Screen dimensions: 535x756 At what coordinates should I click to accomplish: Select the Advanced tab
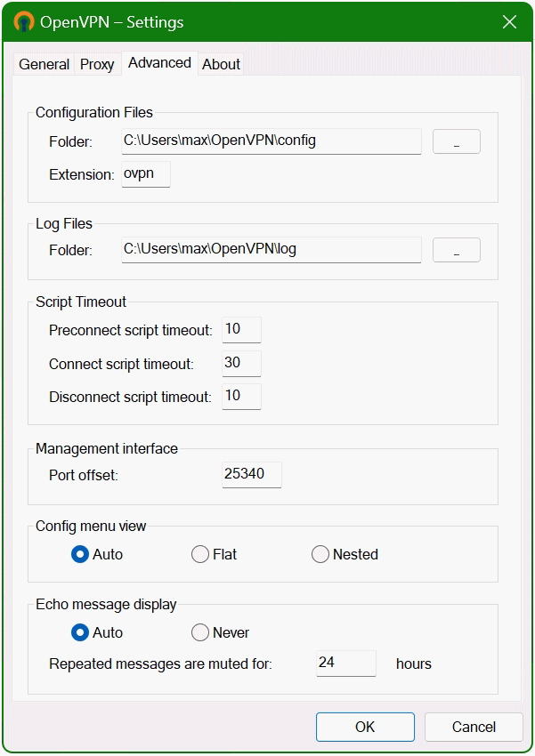158,63
